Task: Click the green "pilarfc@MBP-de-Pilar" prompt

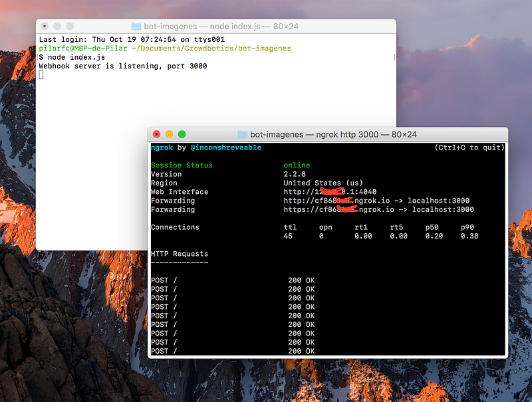Action: 83,48
